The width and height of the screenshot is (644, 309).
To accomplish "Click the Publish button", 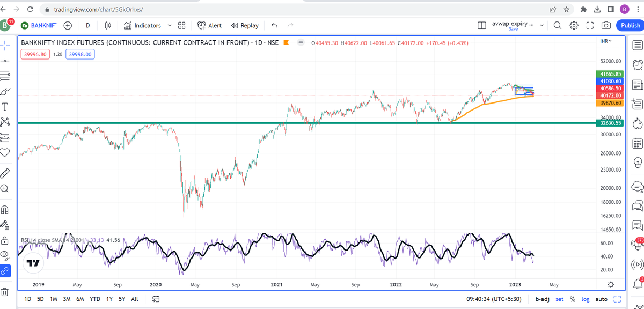I will click(x=630, y=25).
